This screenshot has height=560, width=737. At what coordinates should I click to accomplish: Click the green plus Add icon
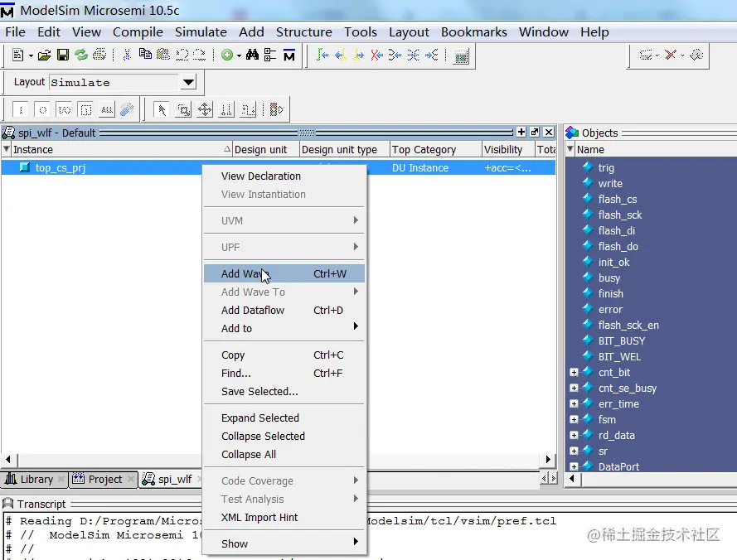227,56
